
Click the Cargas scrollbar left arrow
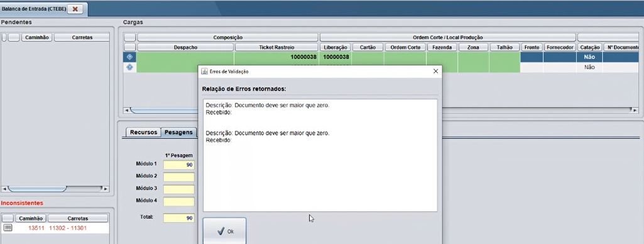128,110
